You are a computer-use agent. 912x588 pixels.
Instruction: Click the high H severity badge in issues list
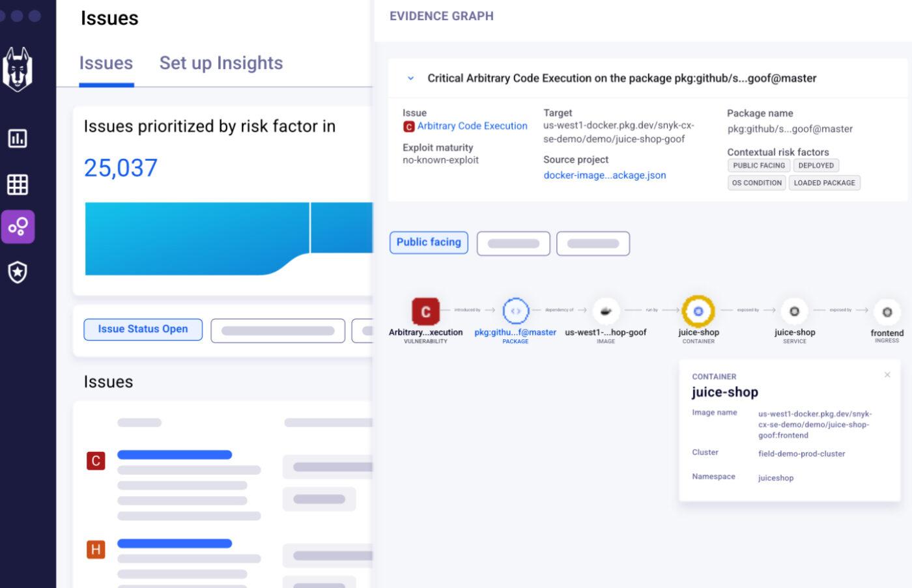point(96,550)
